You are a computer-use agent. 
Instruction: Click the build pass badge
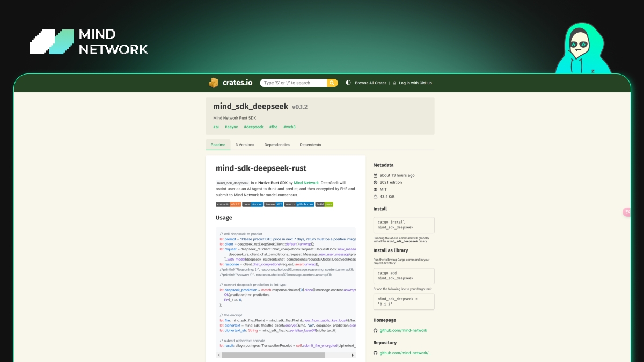324,204
